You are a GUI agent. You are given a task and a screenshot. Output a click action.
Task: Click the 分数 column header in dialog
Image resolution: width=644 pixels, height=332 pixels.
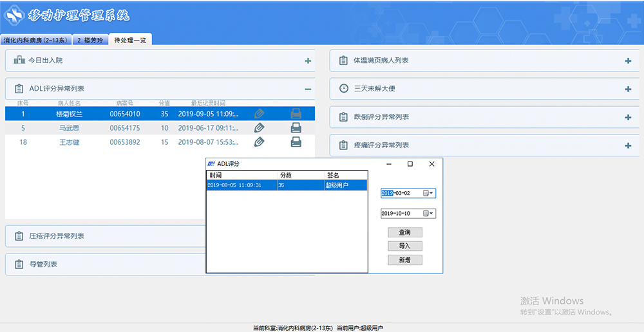[x=301, y=175]
